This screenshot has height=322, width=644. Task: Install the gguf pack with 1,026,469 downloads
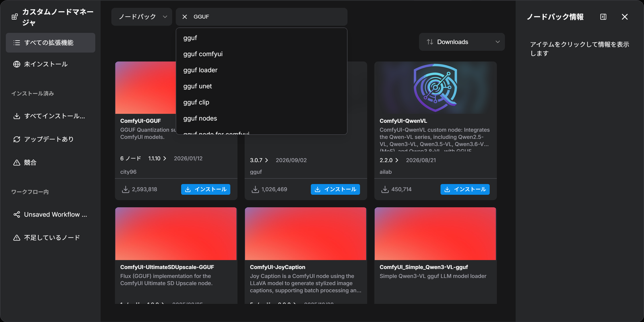pos(335,189)
